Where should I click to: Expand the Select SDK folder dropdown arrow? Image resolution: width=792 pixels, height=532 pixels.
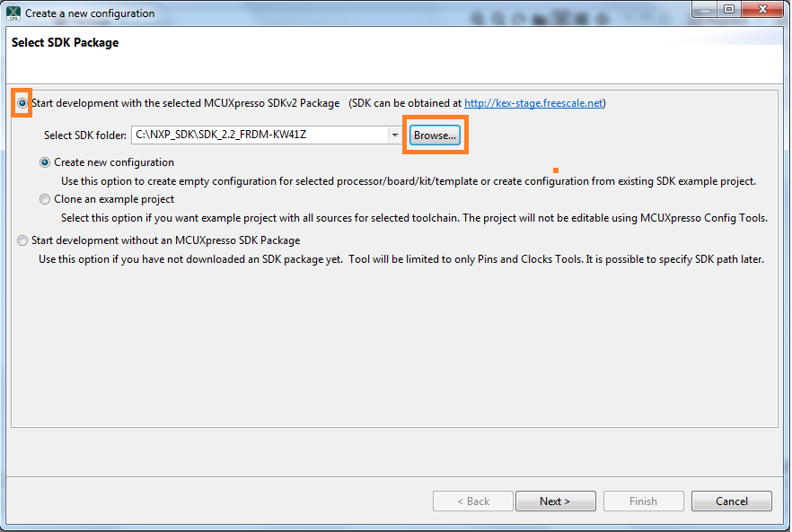394,135
